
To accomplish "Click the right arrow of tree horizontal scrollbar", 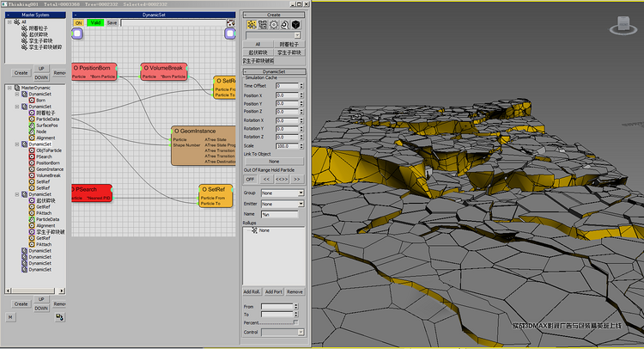I will coord(62,291).
